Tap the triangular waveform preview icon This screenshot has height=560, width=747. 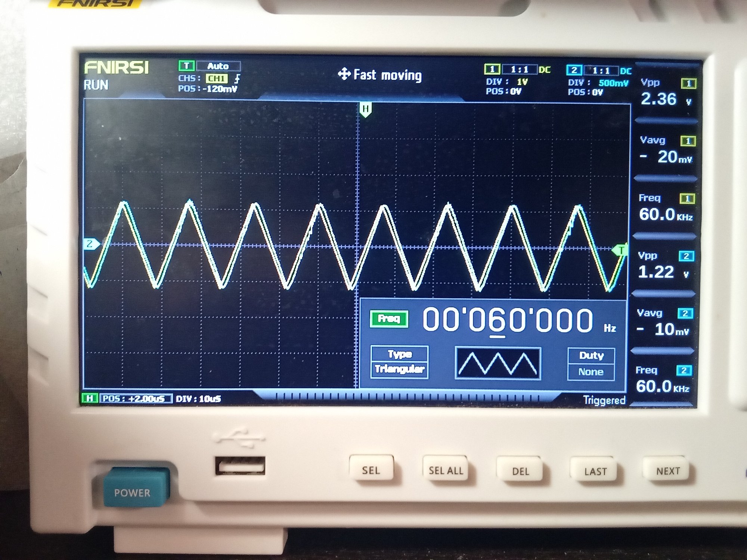[498, 364]
